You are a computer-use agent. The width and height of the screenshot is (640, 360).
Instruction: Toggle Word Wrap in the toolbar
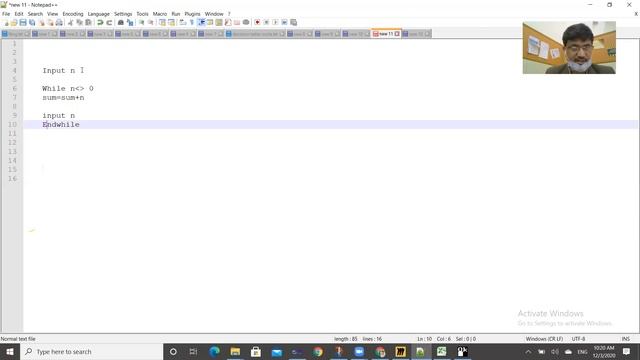pyautogui.click(x=182, y=22)
